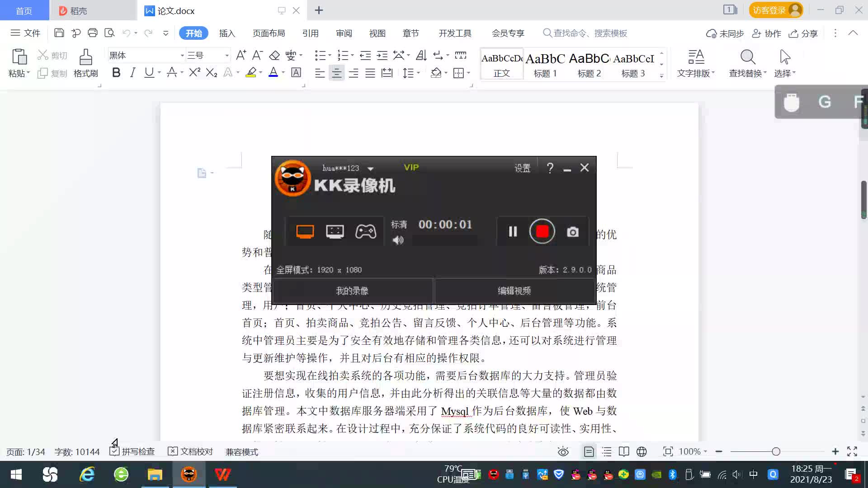The width and height of the screenshot is (868, 488).
Task: Expand the font name dropdown
Action: click(182, 56)
